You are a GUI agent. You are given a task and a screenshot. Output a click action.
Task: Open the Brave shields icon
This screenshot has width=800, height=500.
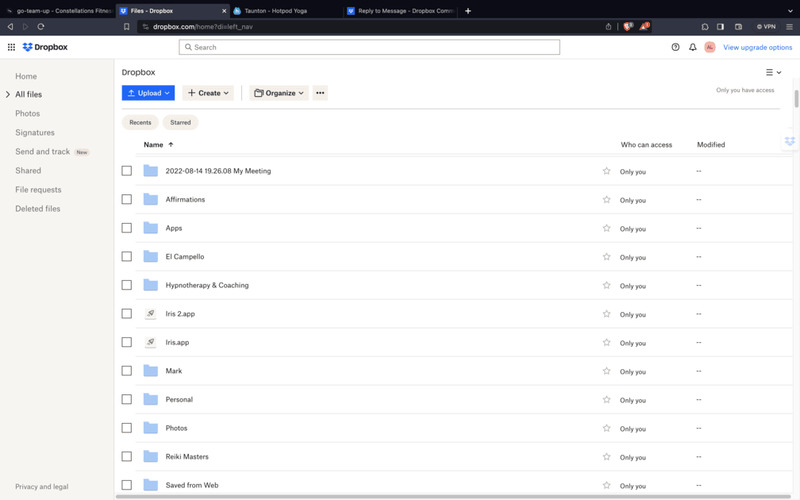coord(628,27)
